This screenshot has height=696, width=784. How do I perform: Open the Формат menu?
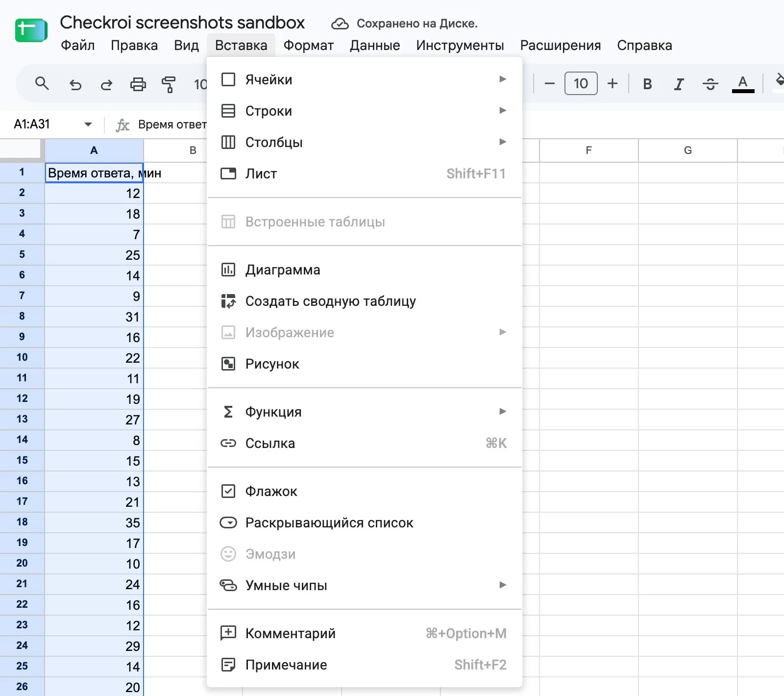[308, 46]
